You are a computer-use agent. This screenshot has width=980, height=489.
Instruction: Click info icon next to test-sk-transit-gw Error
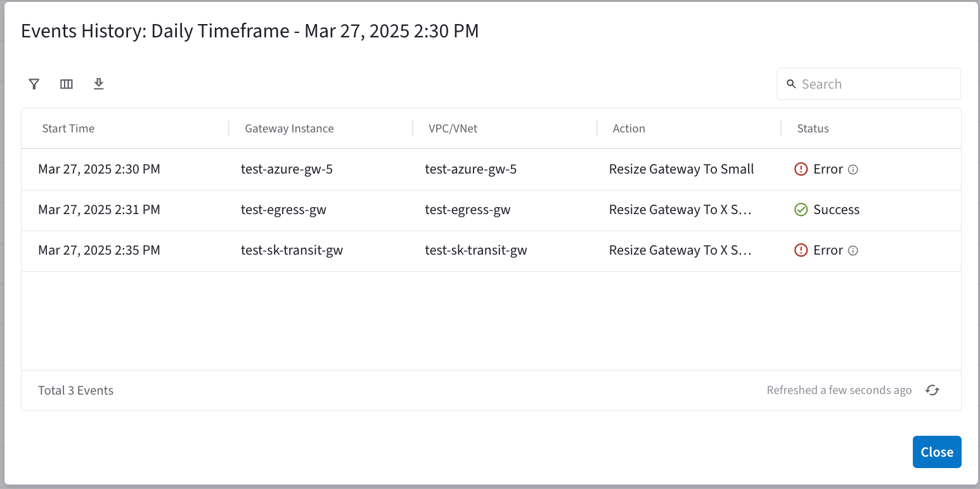pyautogui.click(x=853, y=251)
